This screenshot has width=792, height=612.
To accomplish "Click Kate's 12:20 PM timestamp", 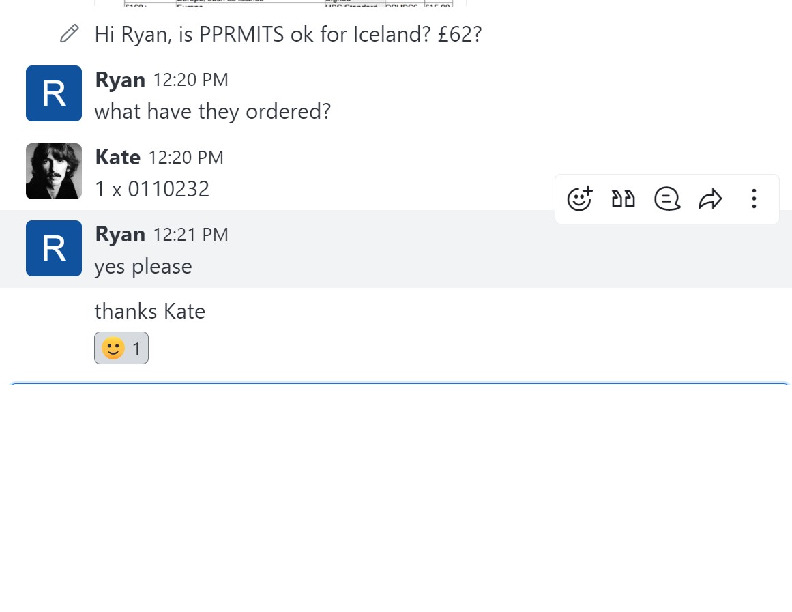I will (186, 158).
